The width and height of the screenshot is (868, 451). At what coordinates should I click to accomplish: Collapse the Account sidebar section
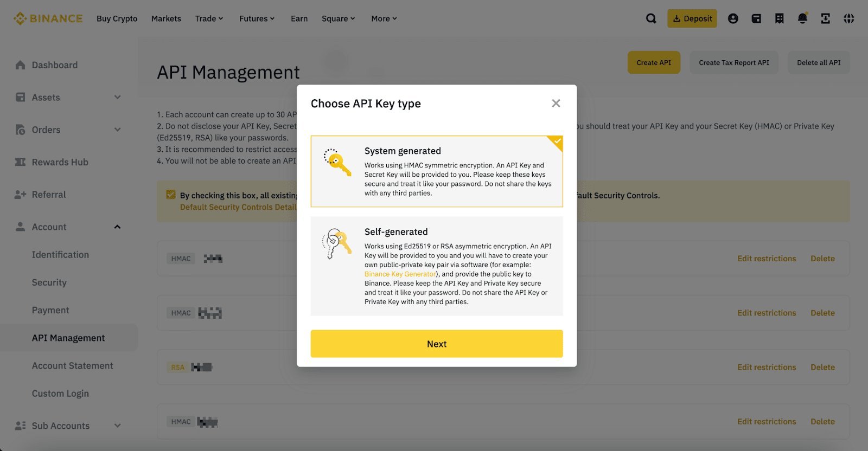coord(118,227)
